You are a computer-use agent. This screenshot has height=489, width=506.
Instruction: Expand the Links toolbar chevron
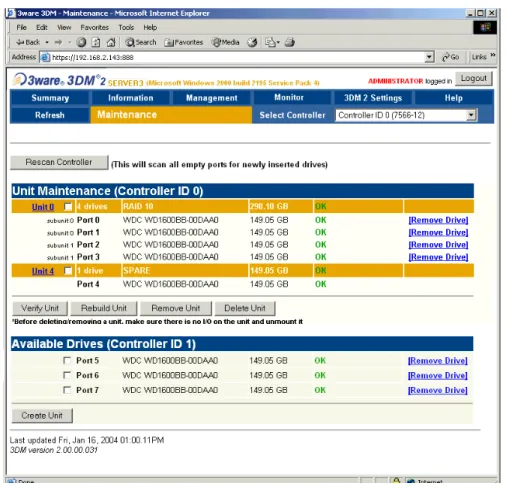pos(493,55)
